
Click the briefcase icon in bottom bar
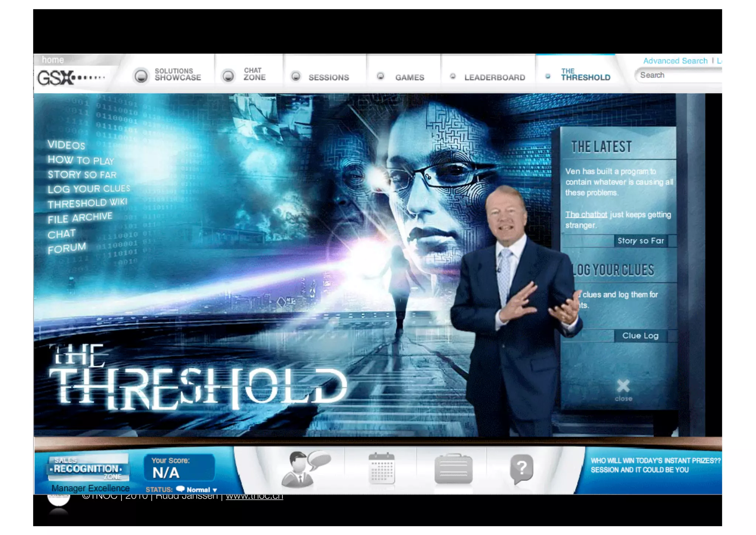pos(453,469)
